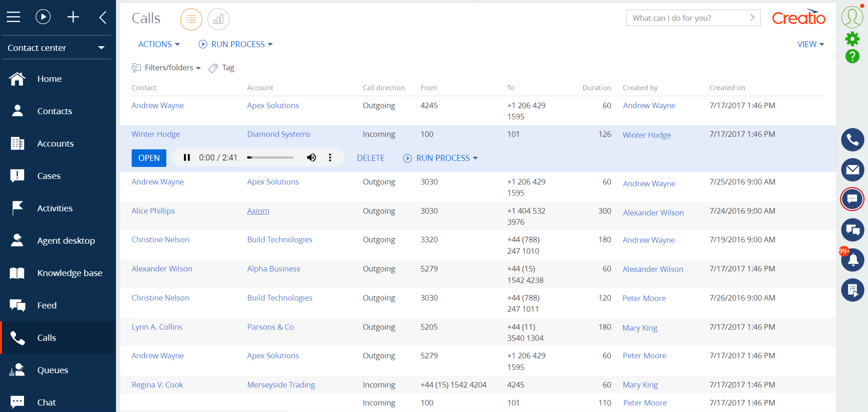Seek the call recording progress slider
868x412 pixels.
tap(270, 158)
